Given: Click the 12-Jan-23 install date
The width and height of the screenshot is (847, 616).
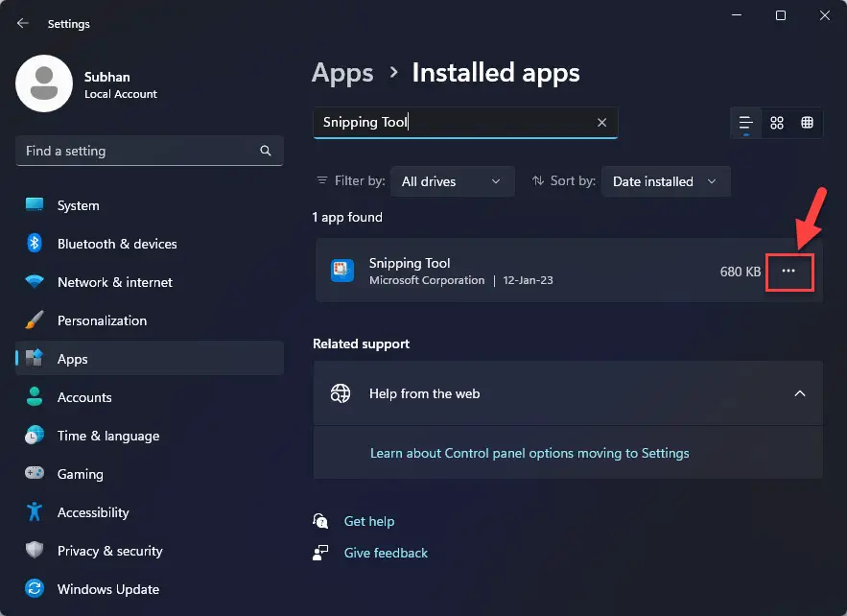Looking at the screenshot, I should click(528, 280).
